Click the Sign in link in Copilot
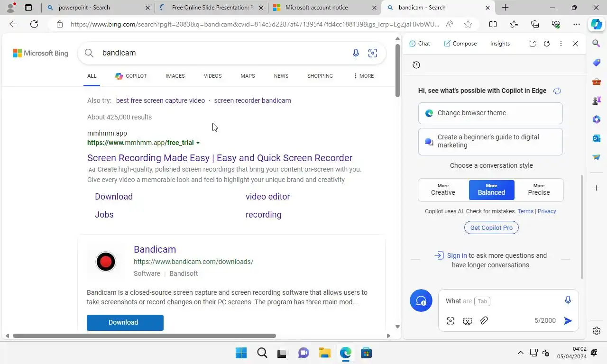 tap(457, 255)
